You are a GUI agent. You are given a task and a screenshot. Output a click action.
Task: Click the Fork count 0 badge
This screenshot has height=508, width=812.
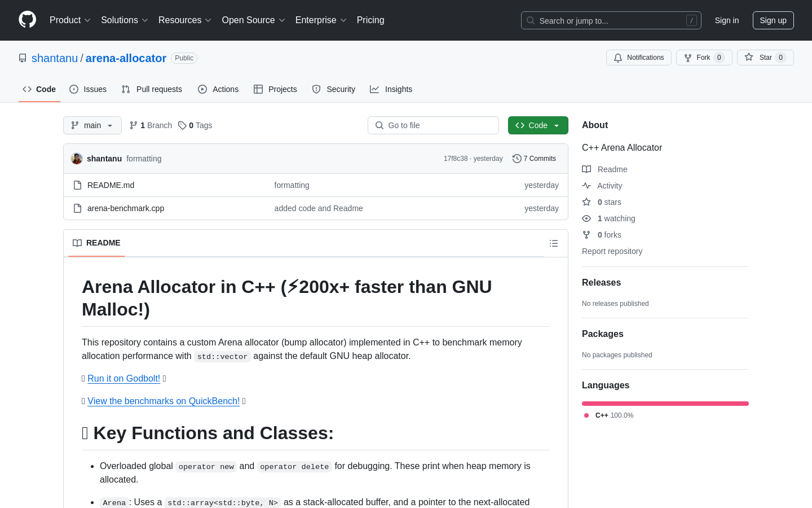[719, 58]
